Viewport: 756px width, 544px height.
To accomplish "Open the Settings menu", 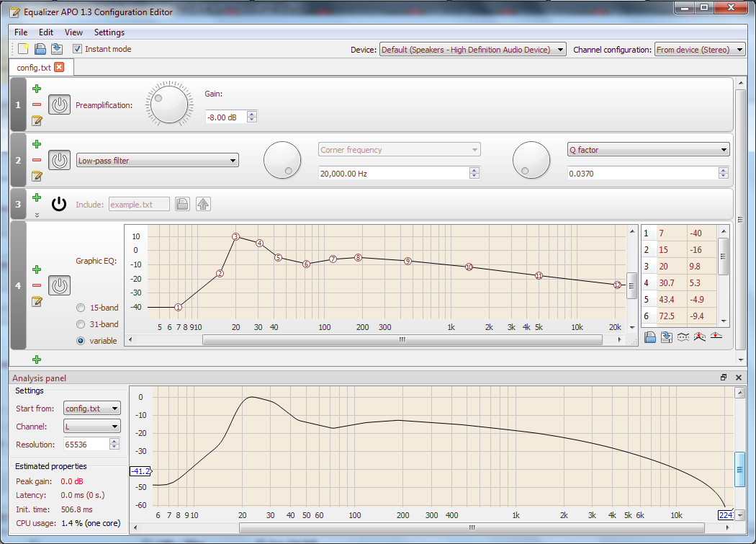I will [x=109, y=32].
